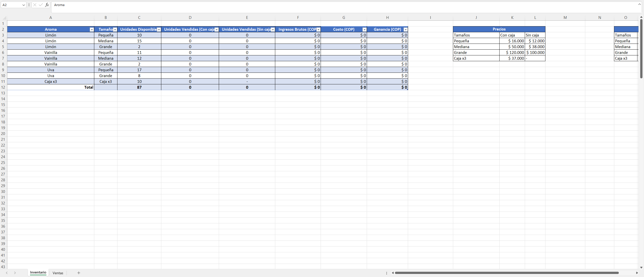The width and height of the screenshot is (644, 277).
Task: Select row 12 header
Action: point(3,87)
